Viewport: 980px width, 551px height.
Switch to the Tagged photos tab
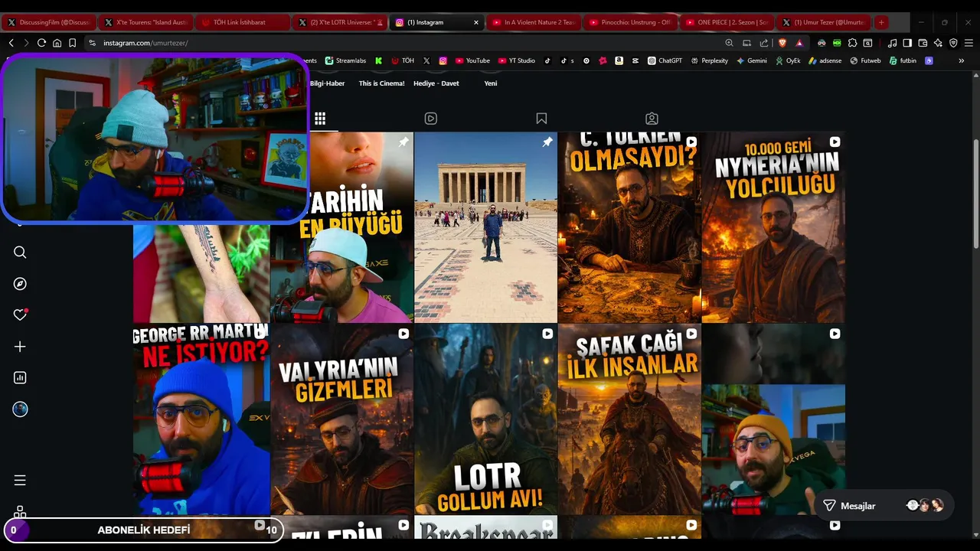652,119
